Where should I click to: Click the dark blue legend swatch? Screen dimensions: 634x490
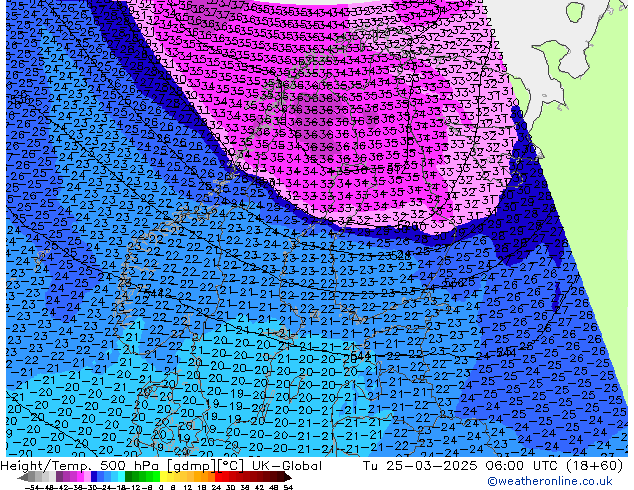click(x=94, y=476)
